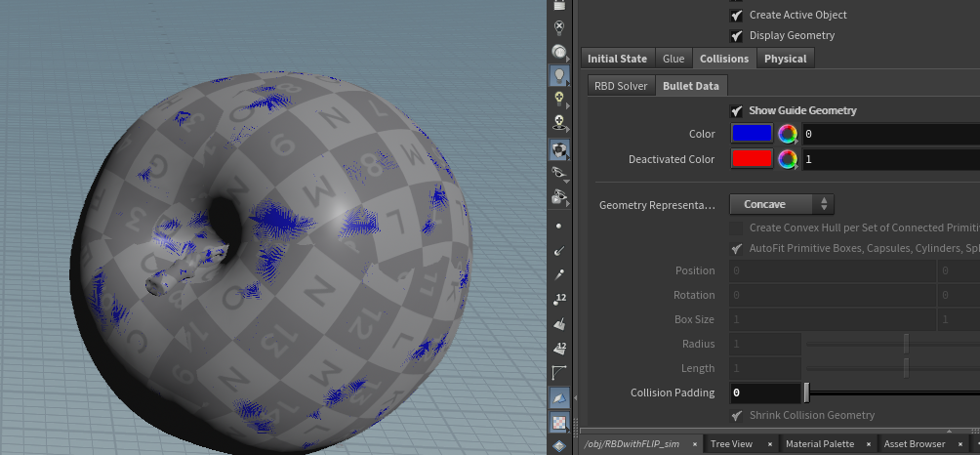
Task: Click the /obj/RBDwithFLIP_sim pane tab
Action: point(632,444)
